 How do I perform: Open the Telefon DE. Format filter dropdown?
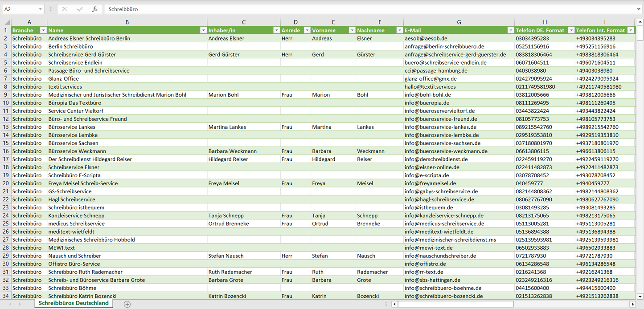(570, 30)
